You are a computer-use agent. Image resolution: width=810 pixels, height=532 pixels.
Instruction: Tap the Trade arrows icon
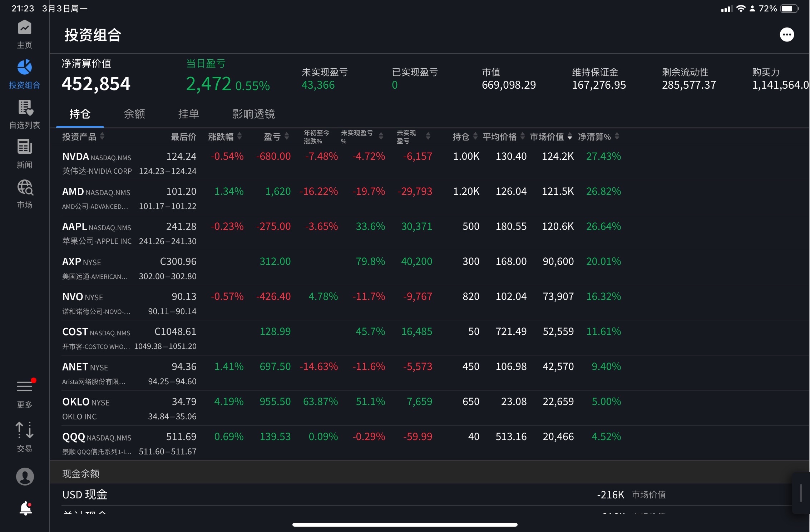[24, 430]
